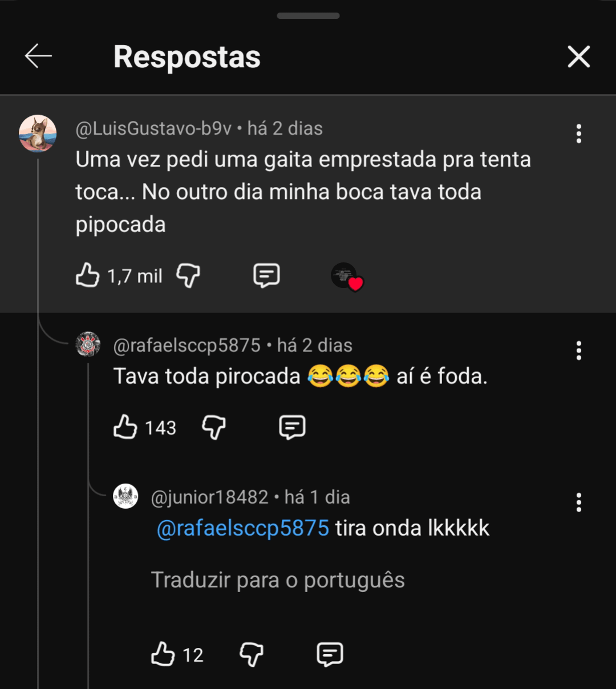Reply to rafaelsccp5875's comment

(x=292, y=427)
